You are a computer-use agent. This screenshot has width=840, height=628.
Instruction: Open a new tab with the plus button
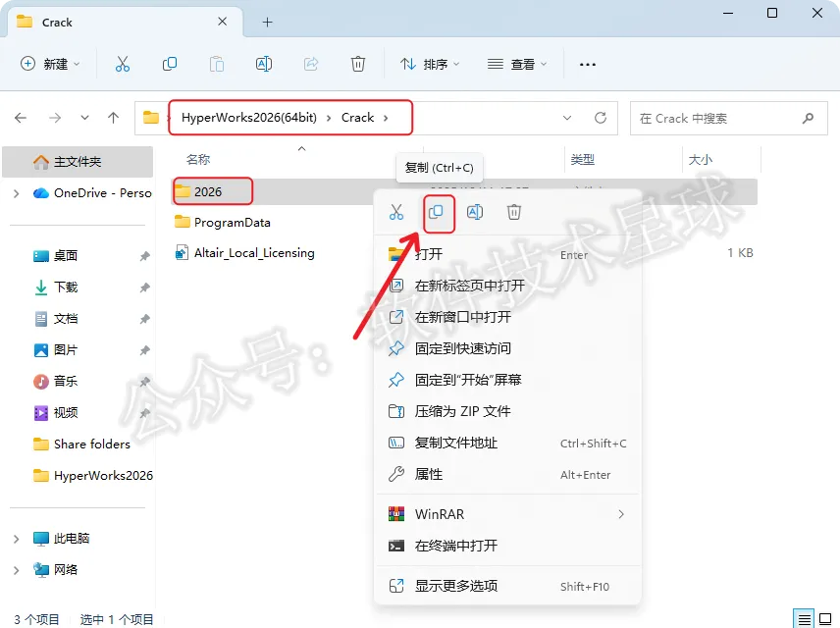click(x=267, y=22)
